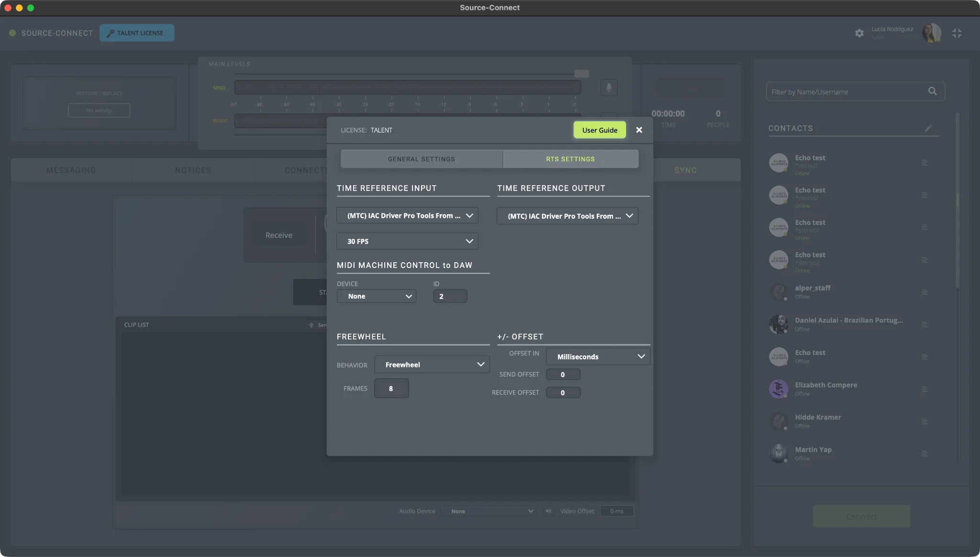Select Hidde Kramer contact avatar

pyautogui.click(x=779, y=421)
